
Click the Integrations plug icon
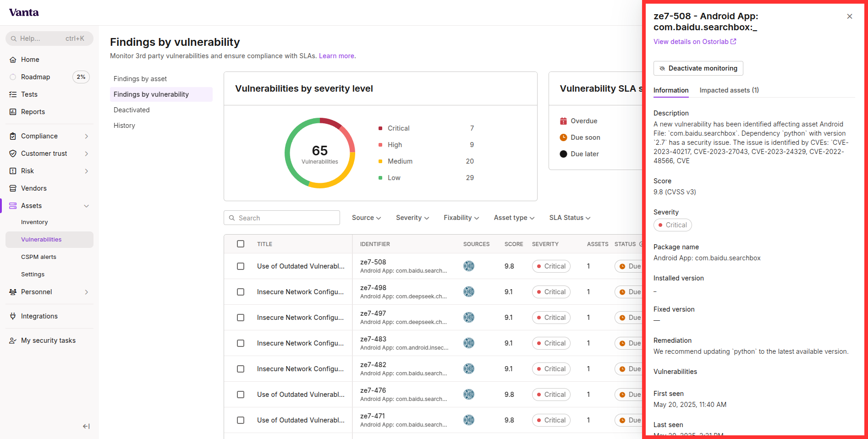13,316
